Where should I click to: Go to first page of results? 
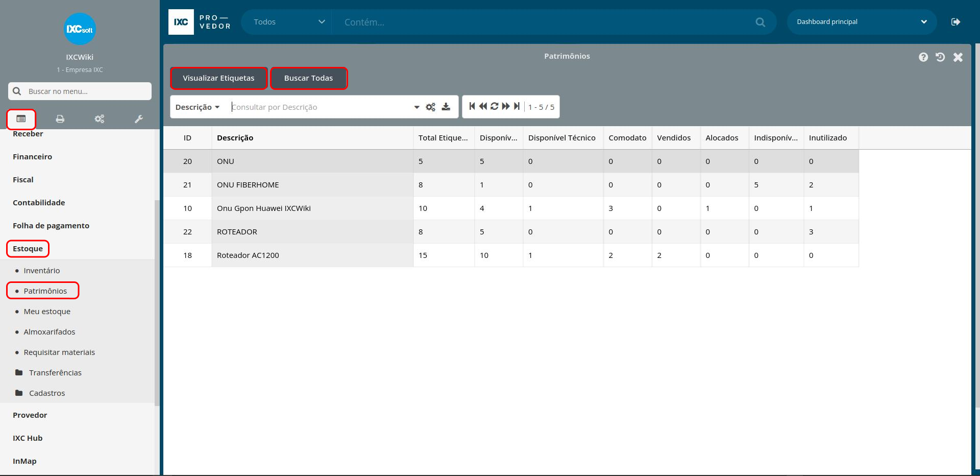click(x=472, y=106)
